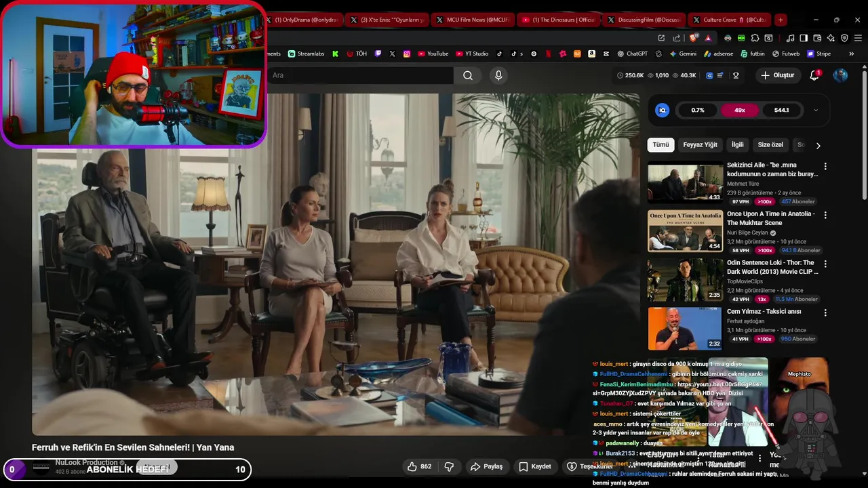
Task: Click the Oluştur create button
Action: [x=777, y=75]
